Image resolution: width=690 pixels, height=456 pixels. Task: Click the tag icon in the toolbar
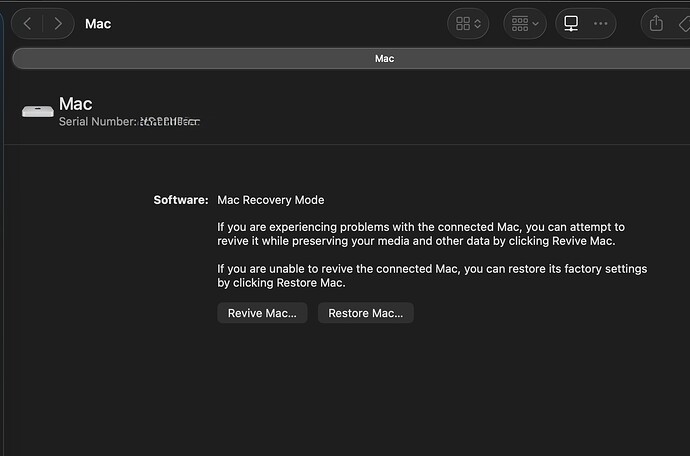coord(683,24)
